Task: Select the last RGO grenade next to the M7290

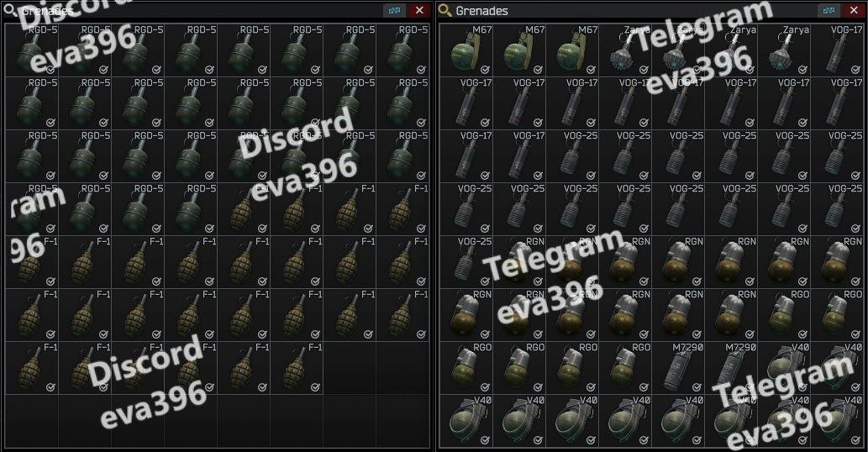Action: point(625,368)
